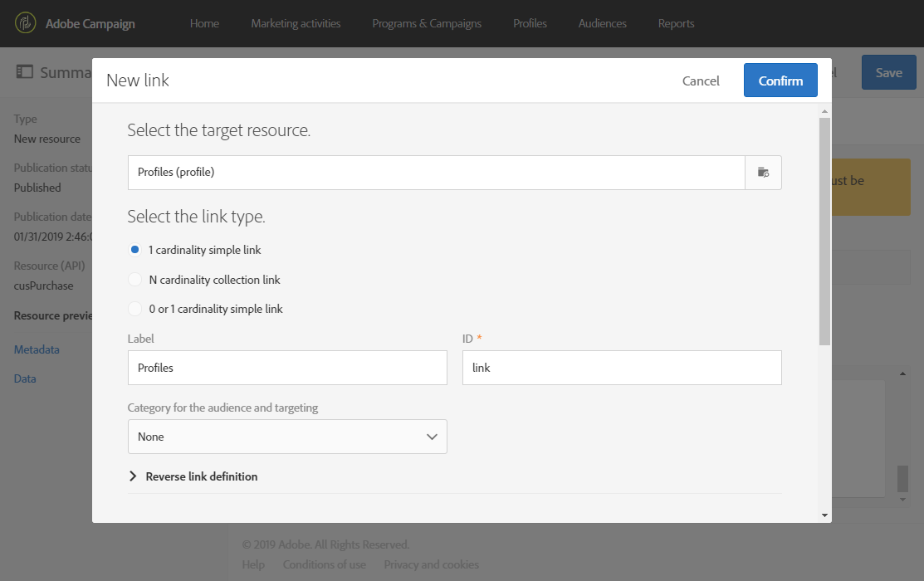Choose 0 or 1 cardinality simple link
This screenshot has width=924, height=581.
pos(135,309)
